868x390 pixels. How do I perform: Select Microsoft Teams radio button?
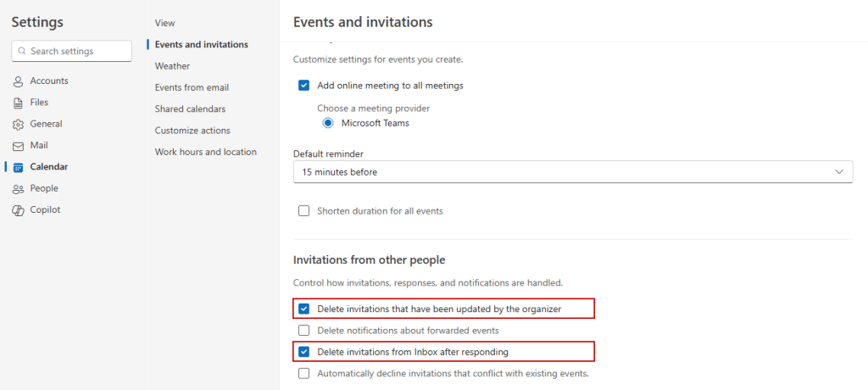[x=328, y=123]
